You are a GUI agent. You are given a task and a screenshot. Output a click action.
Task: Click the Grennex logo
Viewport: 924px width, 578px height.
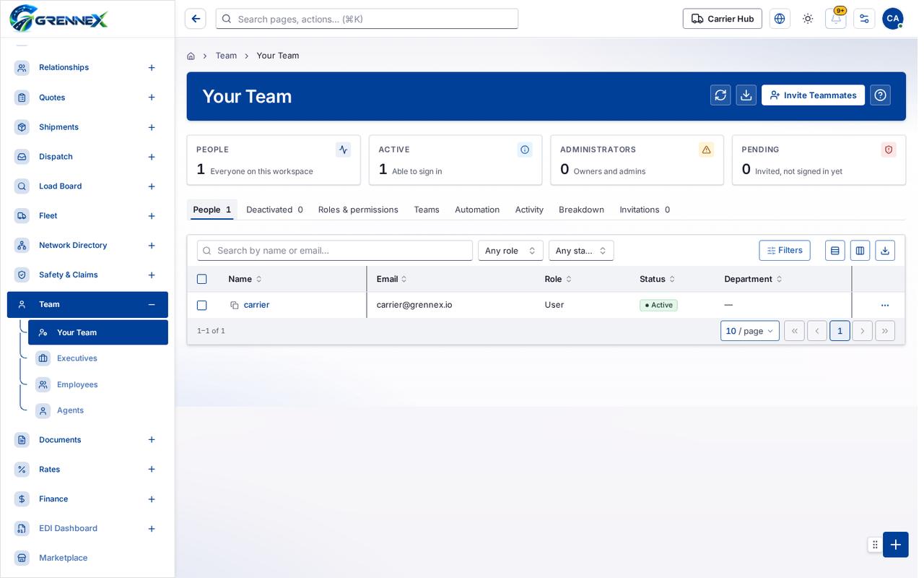tap(58, 18)
